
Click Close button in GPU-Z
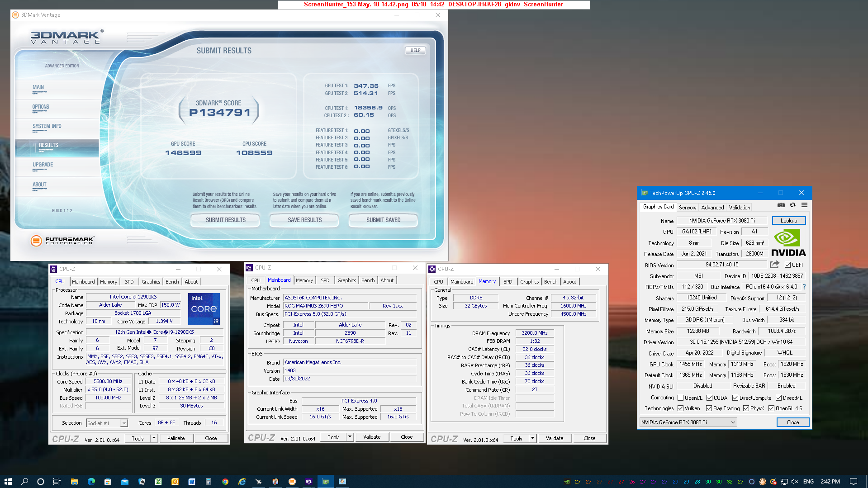792,422
